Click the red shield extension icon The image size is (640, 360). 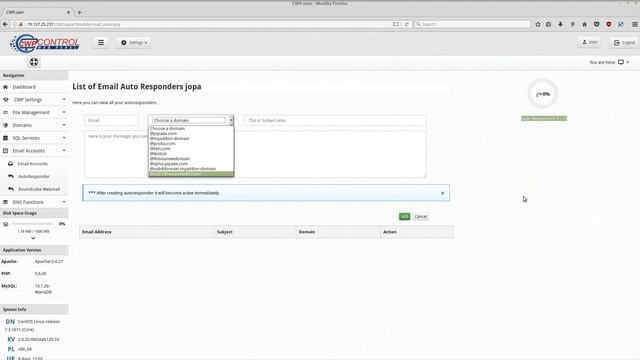point(609,24)
